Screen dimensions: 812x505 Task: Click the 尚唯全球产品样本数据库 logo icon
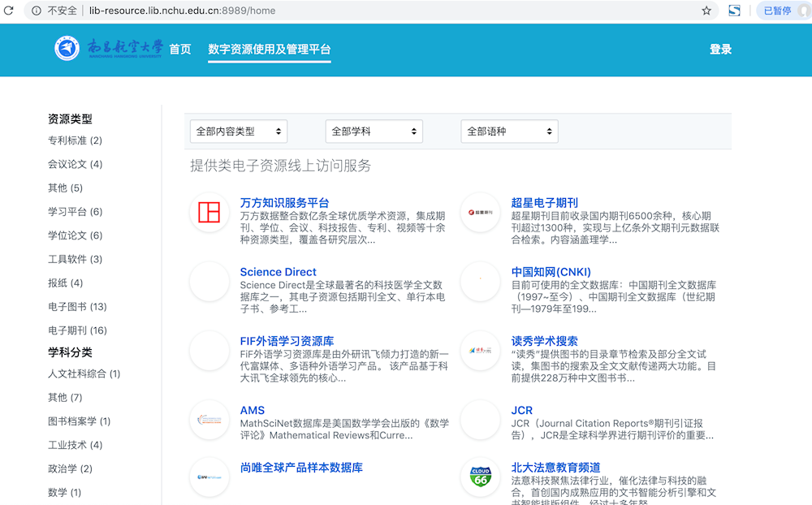209,477
